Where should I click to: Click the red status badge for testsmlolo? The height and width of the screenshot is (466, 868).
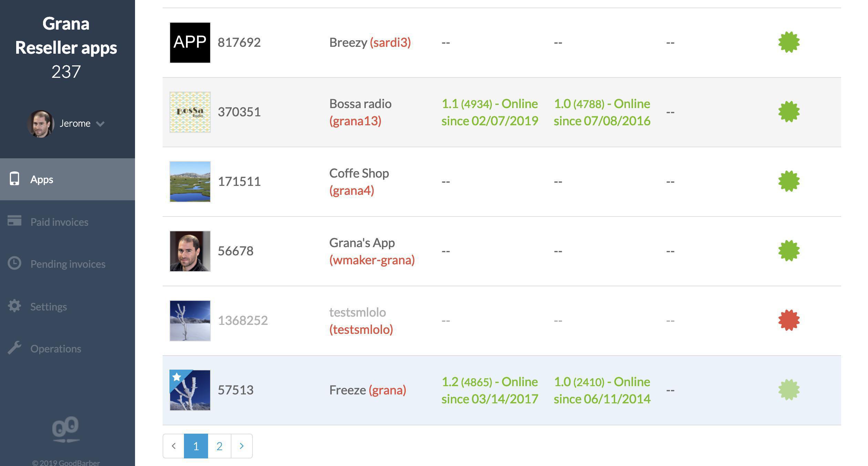(789, 320)
